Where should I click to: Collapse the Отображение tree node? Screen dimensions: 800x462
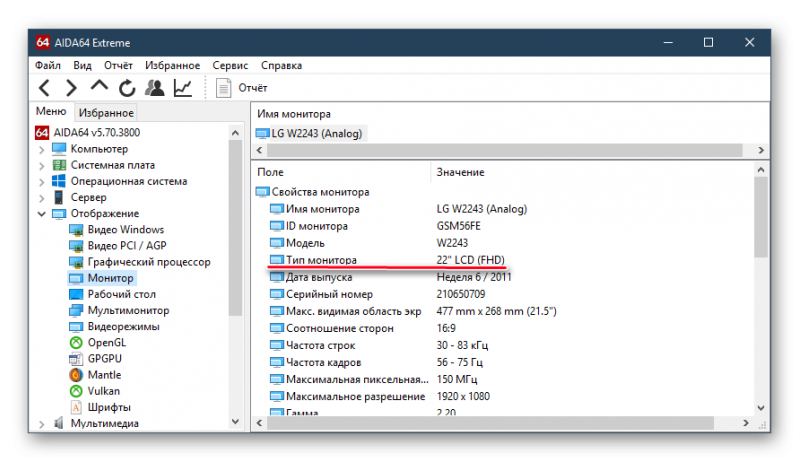(x=42, y=214)
